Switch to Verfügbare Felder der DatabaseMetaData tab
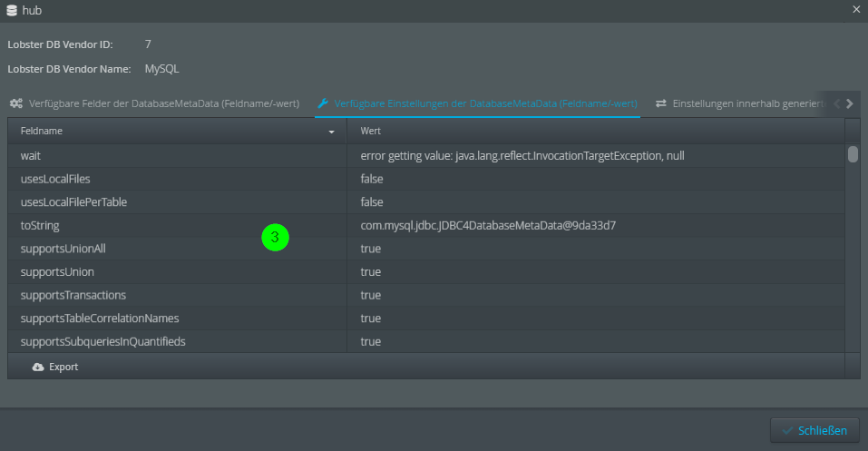868x451 pixels. click(x=163, y=103)
